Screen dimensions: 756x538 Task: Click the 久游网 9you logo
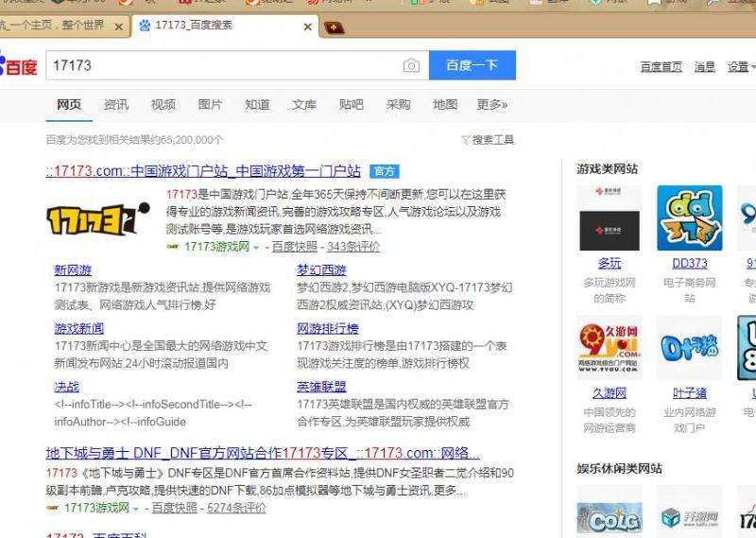(610, 348)
